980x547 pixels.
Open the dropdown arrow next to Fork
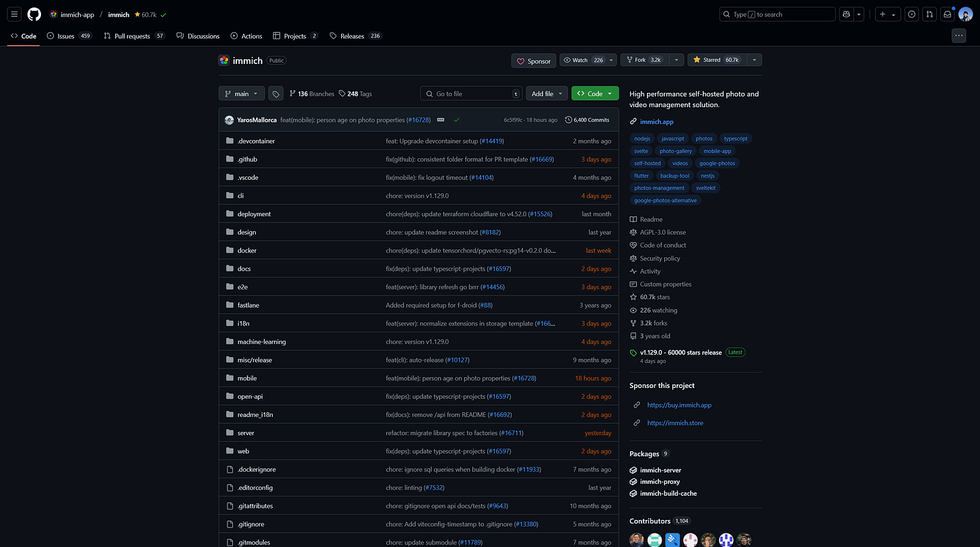click(675, 60)
